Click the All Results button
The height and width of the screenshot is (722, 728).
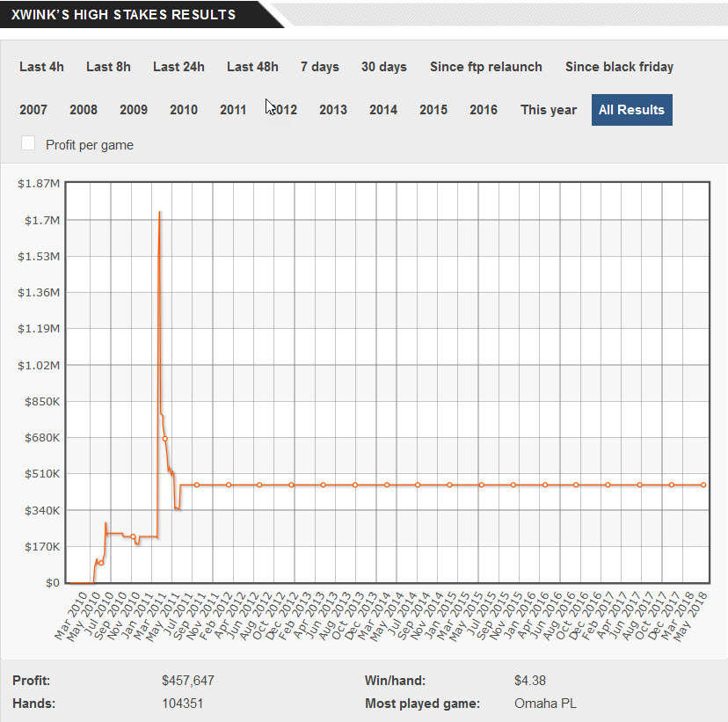point(631,110)
